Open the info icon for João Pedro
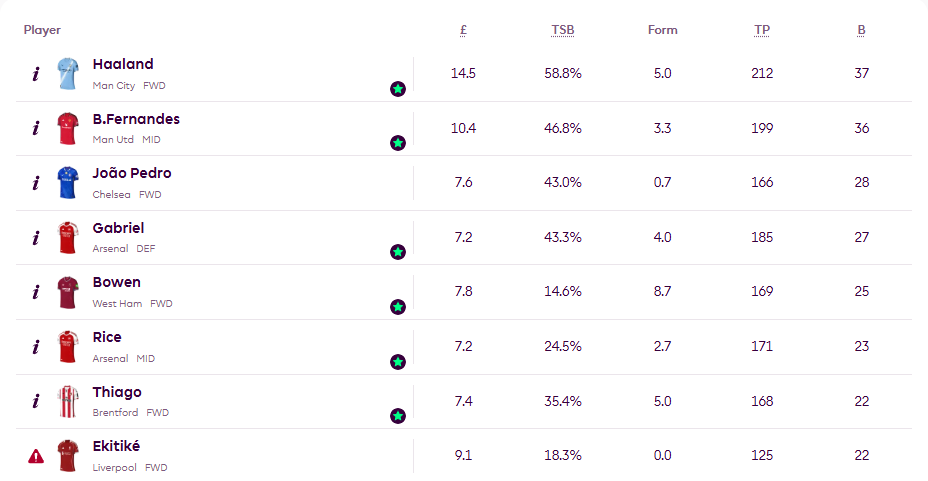 (x=36, y=183)
